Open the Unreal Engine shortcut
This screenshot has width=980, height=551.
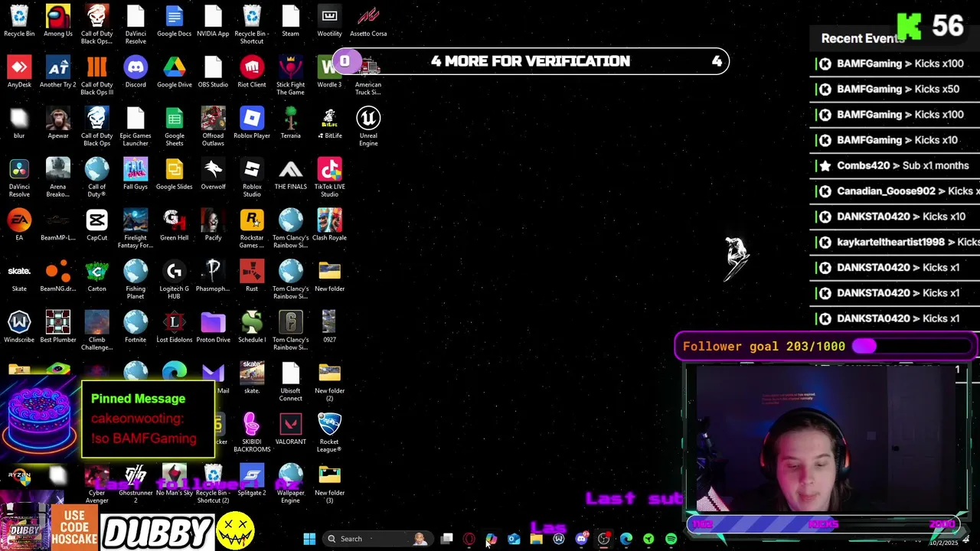[368, 127]
